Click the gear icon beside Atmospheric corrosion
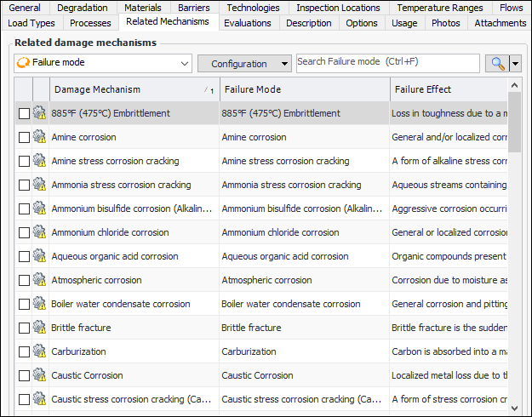The image size is (532, 417). click(x=40, y=280)
